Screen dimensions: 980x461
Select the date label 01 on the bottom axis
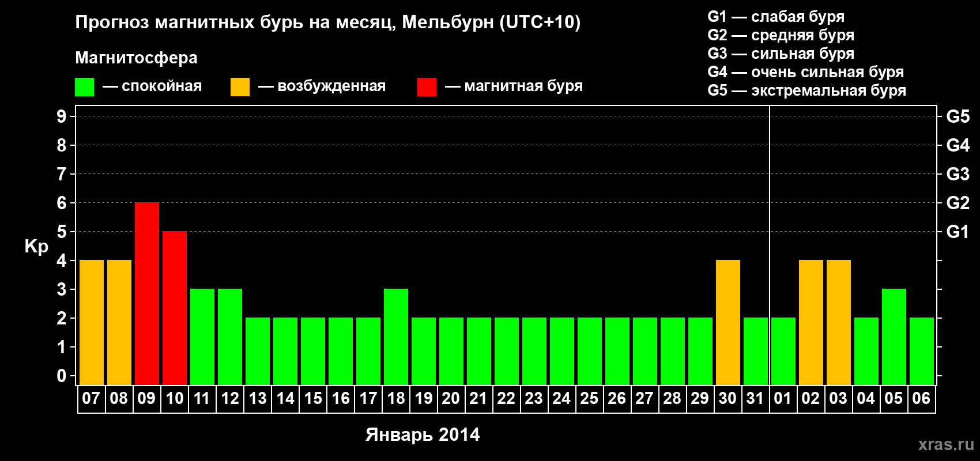point(783,398)
